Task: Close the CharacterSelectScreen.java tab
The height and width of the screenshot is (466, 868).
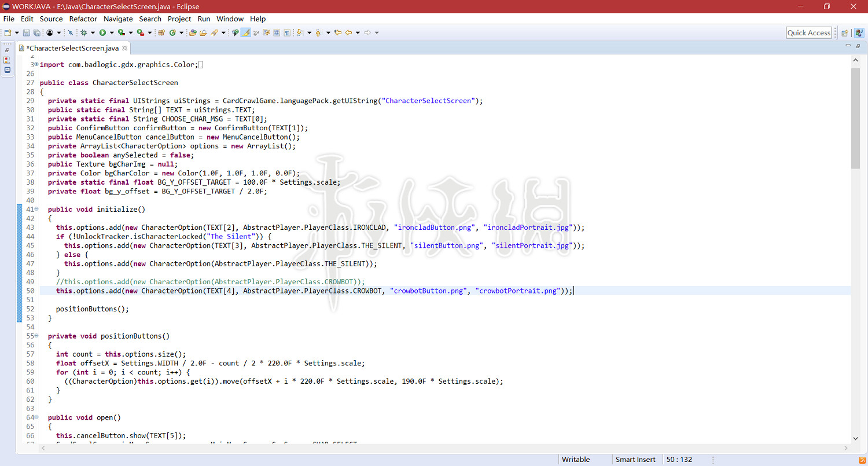Action: click(124, 48)
